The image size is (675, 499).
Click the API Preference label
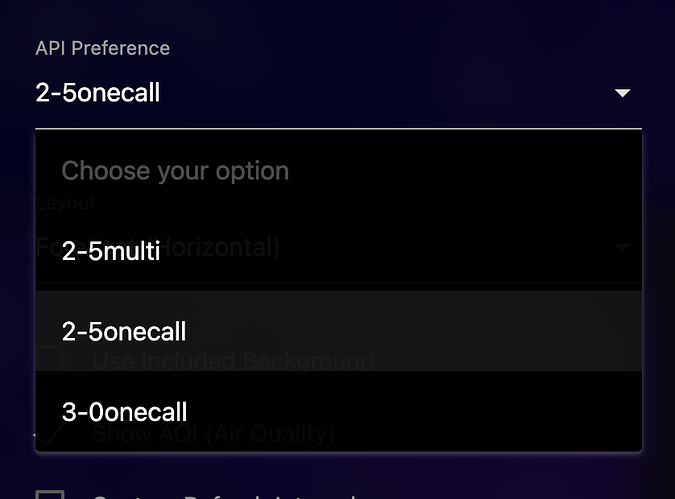[103, 48]
